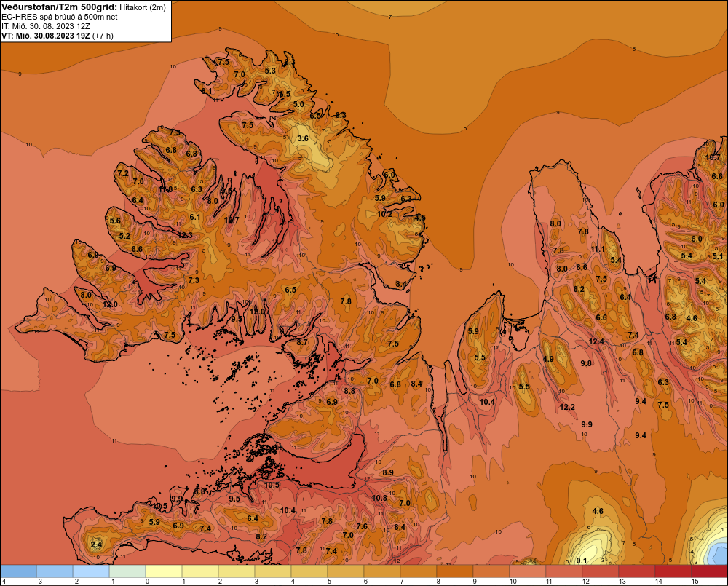This screenshot has height=586, width=728.
Task: Click the '6.2' temperature value
Action: pyautogui.click(x=579, y=289)
